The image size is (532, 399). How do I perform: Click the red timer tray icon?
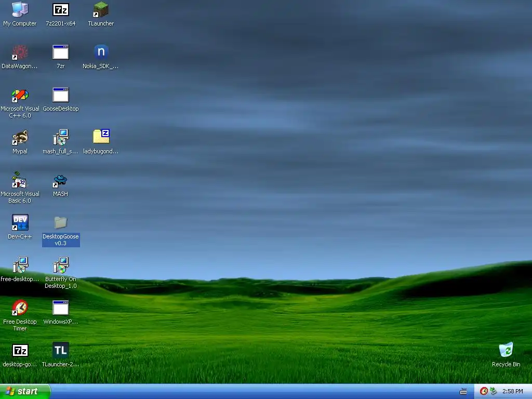click(x=484, y=391)
